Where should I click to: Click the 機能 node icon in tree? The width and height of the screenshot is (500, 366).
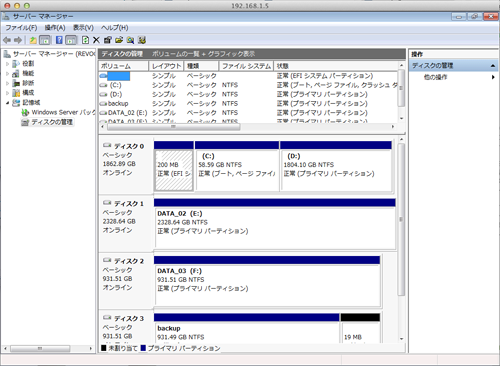[x=16, y=73]
